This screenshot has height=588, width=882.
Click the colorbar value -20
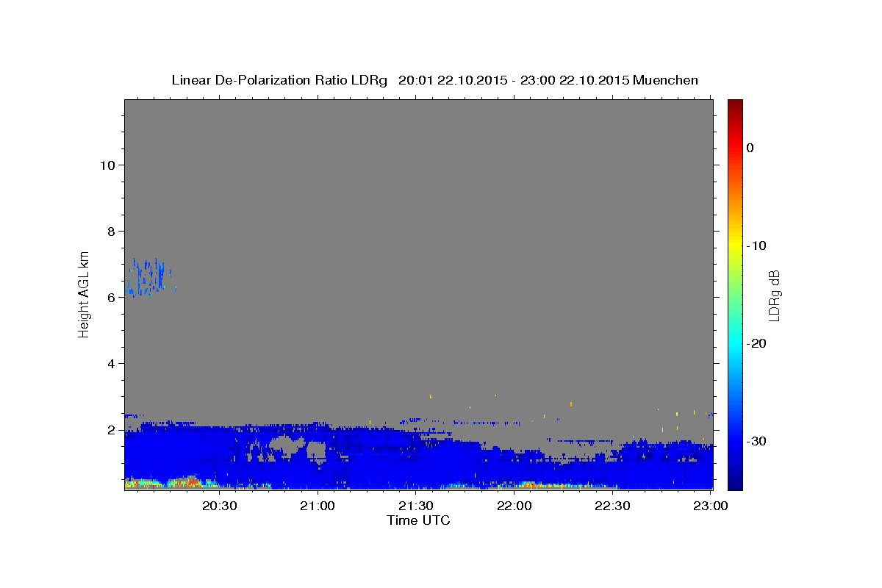[757, 343]
